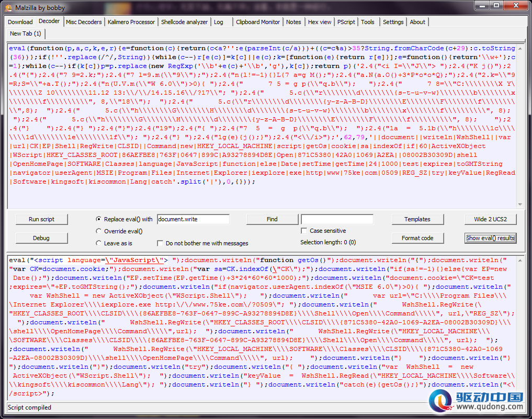Click the Wide 2 UCS2 button
532x419 pixels.
pos(490,219)
